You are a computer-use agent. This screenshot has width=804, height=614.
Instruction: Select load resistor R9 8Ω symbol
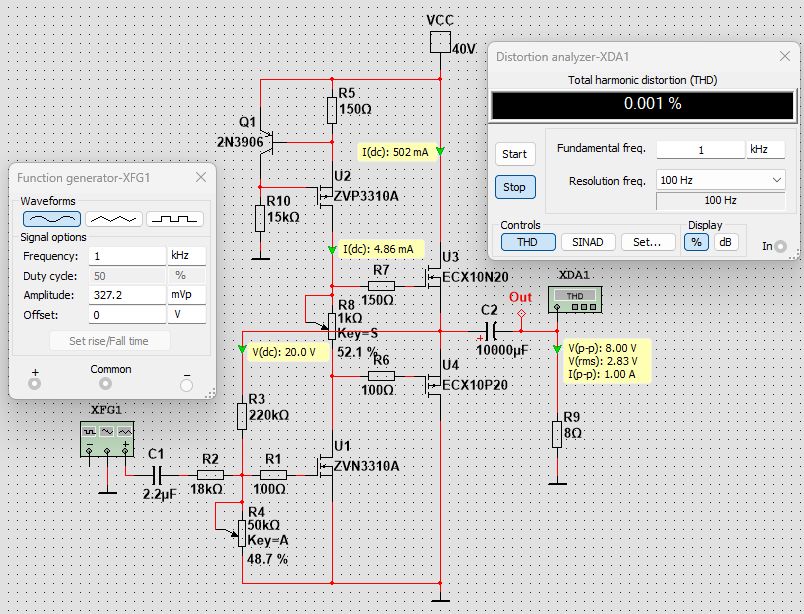tap(557, 434)
